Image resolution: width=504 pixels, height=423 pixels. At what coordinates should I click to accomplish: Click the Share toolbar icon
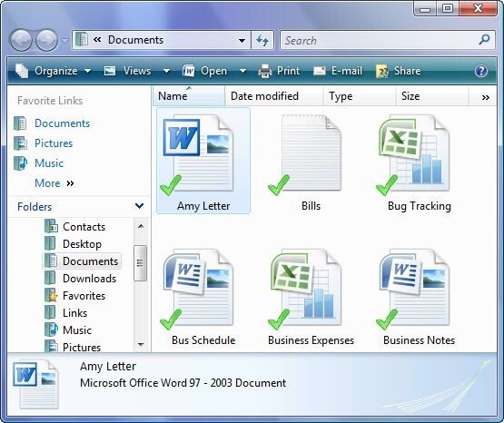(x=381, y=71)
